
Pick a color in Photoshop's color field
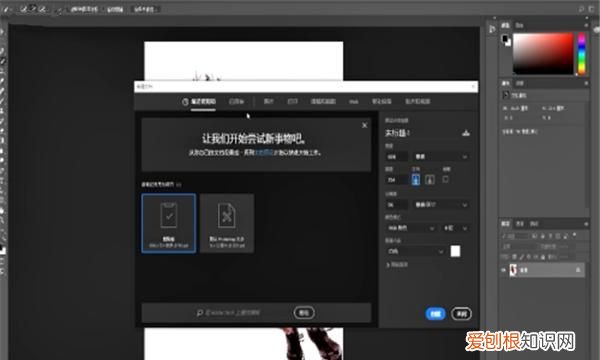click(x=543, y=54)
